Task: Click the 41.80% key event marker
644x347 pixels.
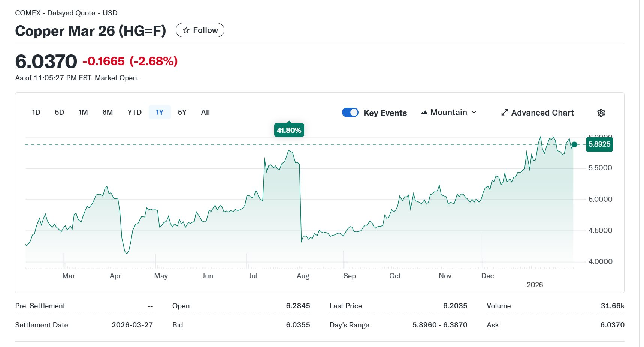Action: [289, 130]
